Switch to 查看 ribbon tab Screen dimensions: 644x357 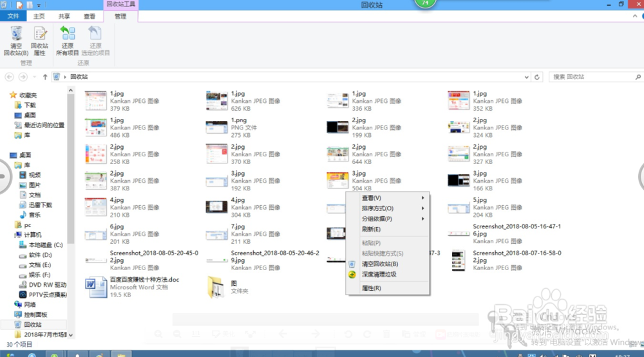[90, 16]
